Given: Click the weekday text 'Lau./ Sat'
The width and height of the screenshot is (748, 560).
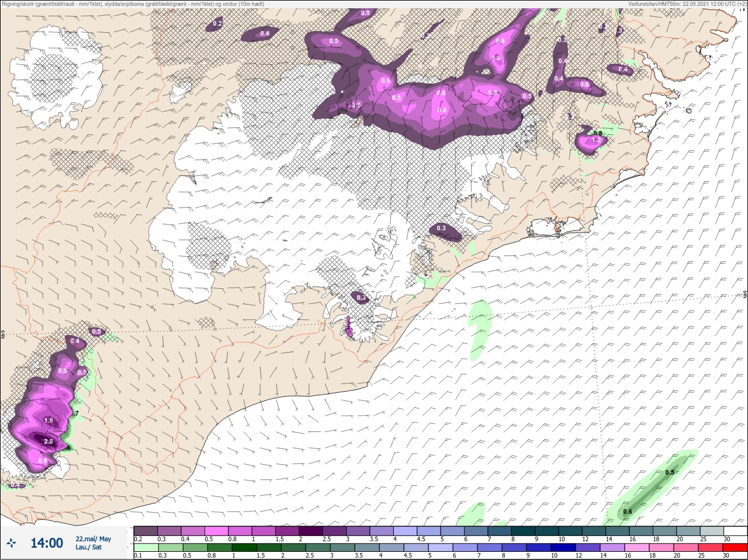Looking at the screenshot, I should pyautogui.click(x=88, y=548).
